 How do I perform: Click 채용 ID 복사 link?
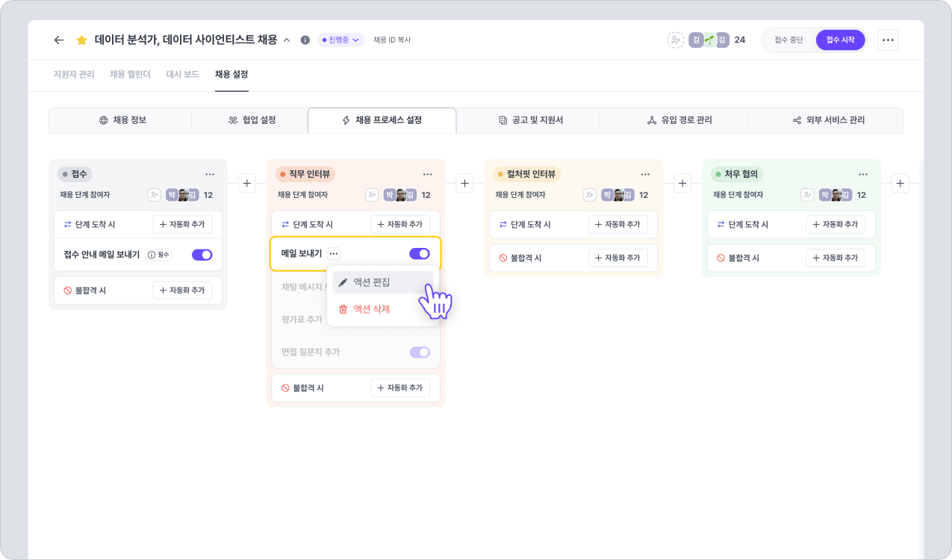pyautogui.click(x=392, y=40)
